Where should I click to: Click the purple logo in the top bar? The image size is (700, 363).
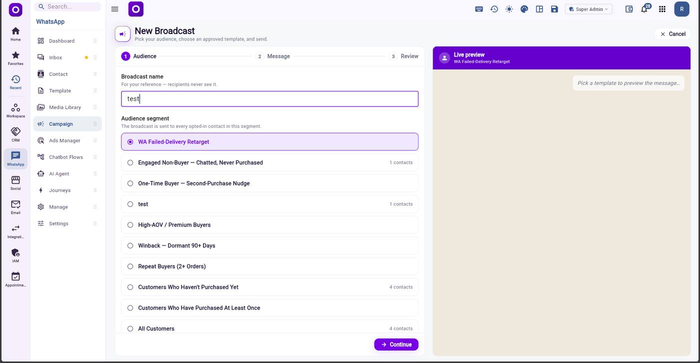[x=136, y=9]
